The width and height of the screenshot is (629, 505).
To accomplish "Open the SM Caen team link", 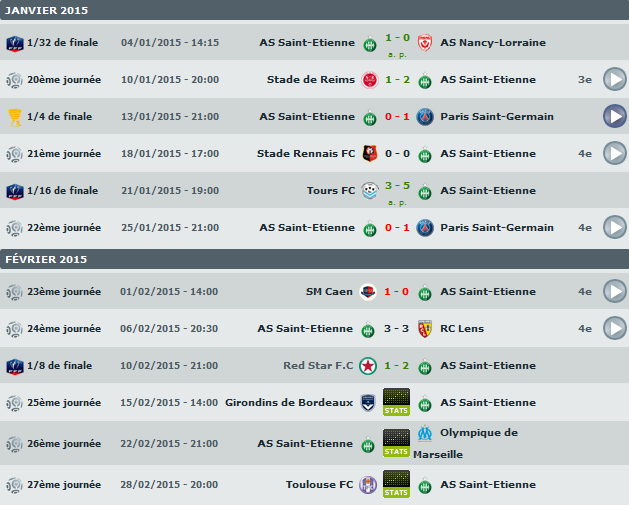I will pyautogui.click(x=329, y=292).
